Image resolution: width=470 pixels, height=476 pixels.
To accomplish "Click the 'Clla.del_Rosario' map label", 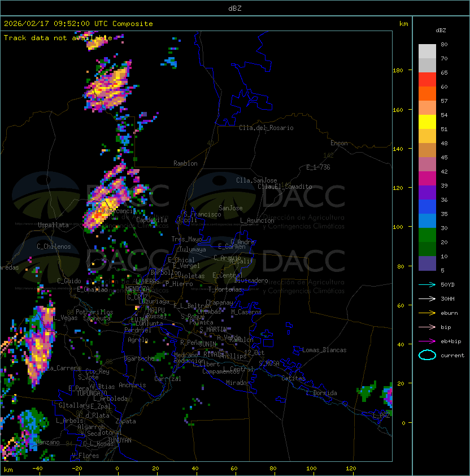I will pos(266,128).
